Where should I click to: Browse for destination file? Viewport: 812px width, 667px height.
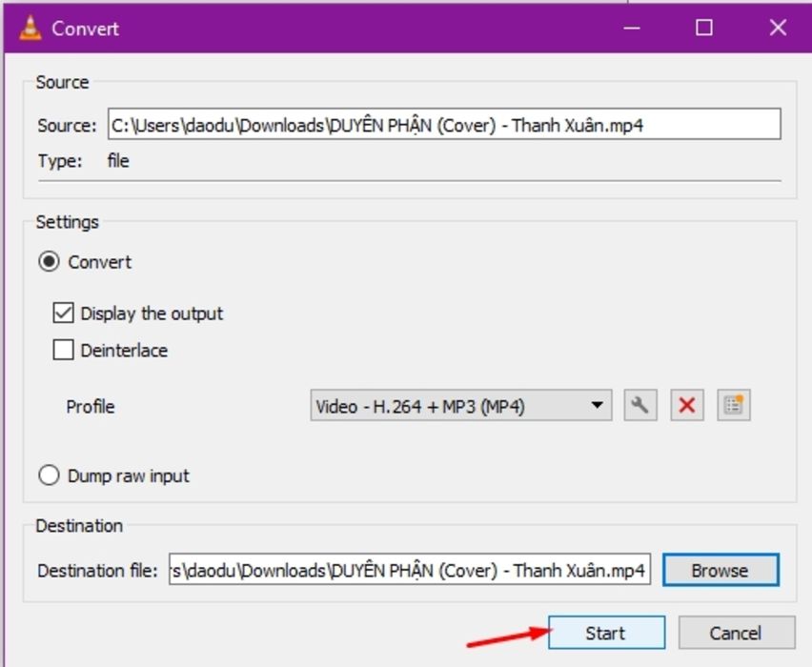click(x=721, y=570)
